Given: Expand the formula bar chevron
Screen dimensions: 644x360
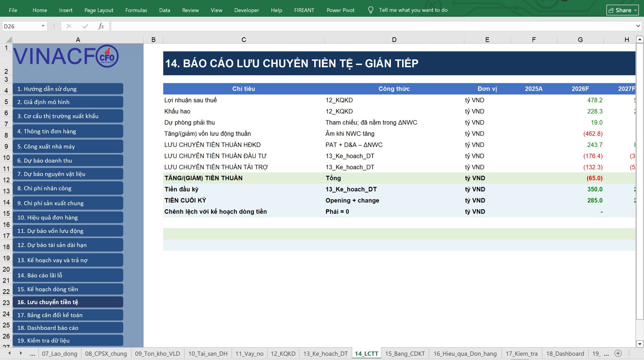Looking at the screenshot, I should tap(638, 26).
